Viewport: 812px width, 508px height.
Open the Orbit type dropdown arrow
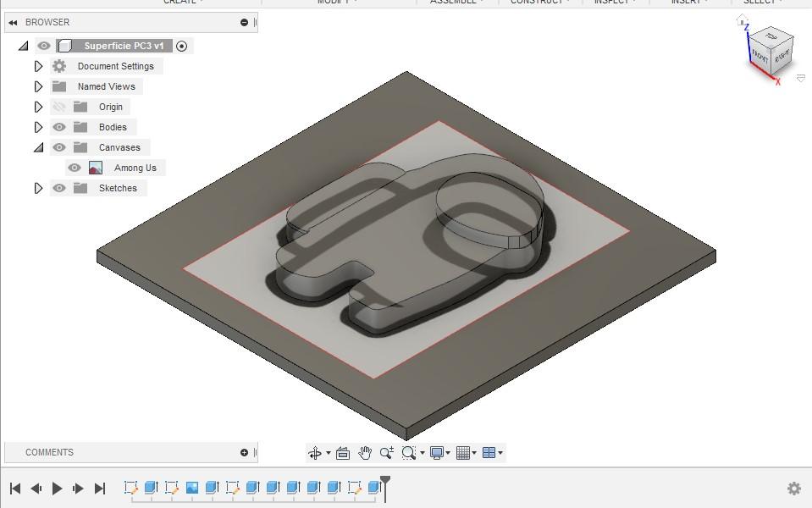pyautogui.click(x=329, y=453)
